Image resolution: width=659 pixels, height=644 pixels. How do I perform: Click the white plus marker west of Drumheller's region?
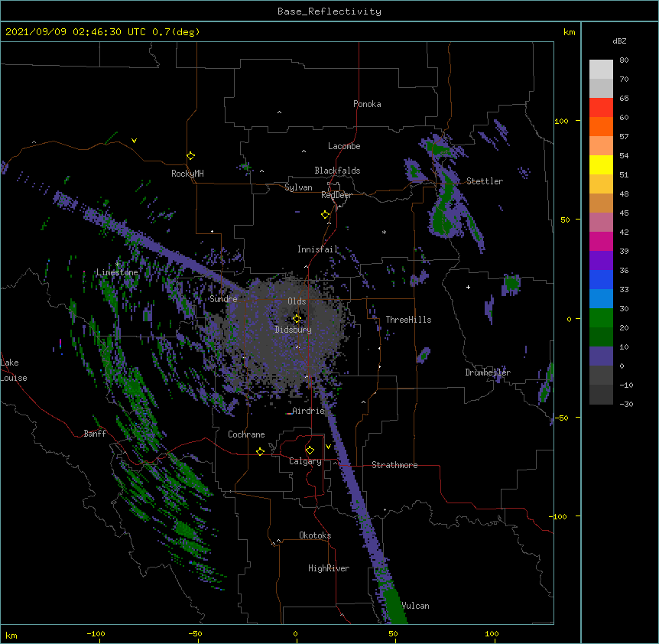pos(468,287)
